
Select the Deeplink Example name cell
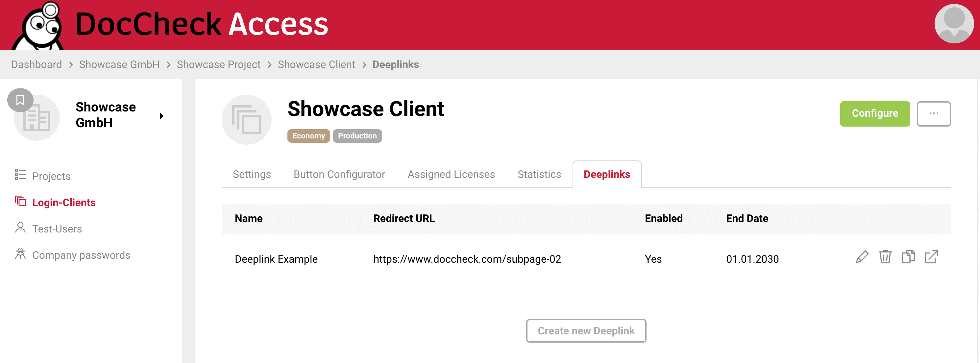click(276, 259)
